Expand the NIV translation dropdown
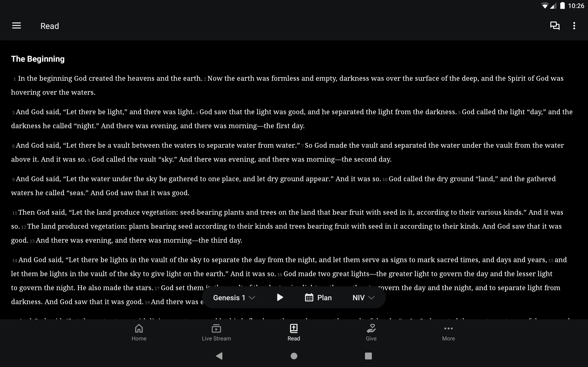 pyautogui.click(x=362, y=298)
